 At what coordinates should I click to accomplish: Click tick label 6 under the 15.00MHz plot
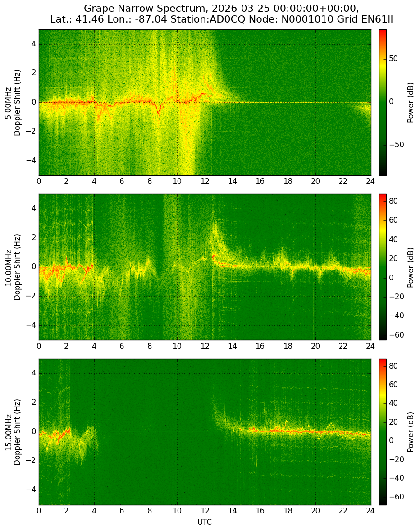122,511
